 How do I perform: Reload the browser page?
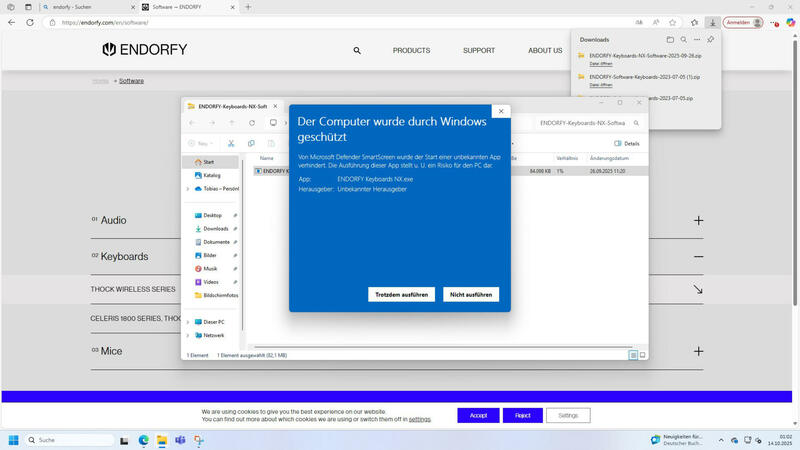pyautogui.click(x=30, y=22)
